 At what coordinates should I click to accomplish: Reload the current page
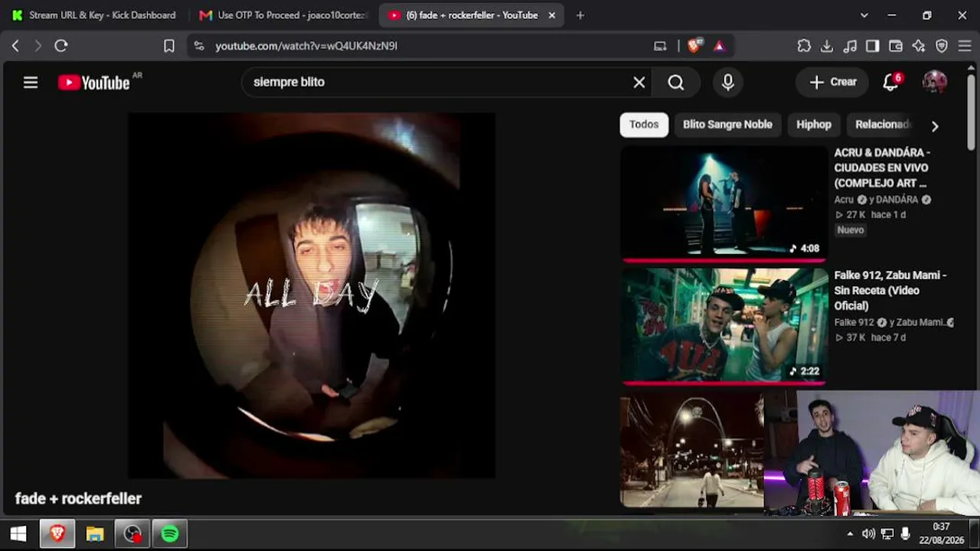[x=61, y=46]
